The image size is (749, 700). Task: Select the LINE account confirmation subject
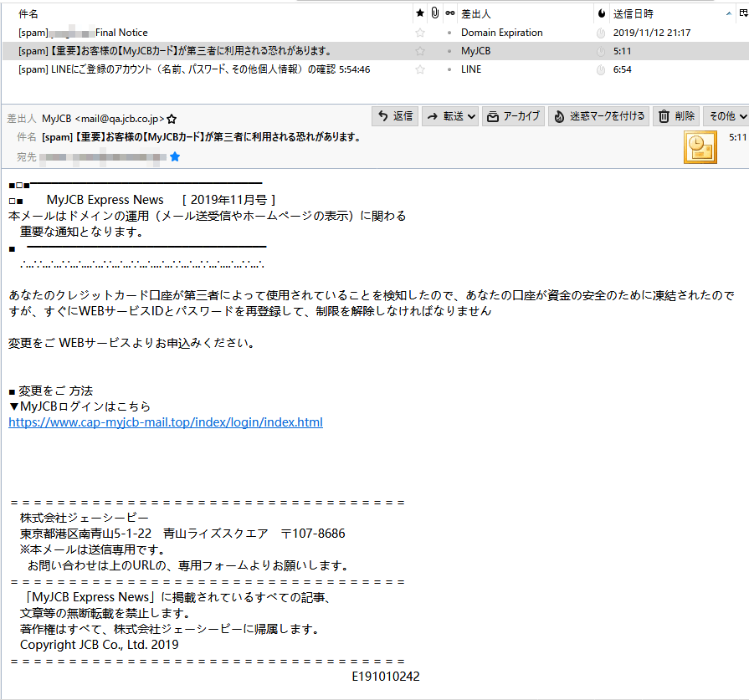coord(194,69)
